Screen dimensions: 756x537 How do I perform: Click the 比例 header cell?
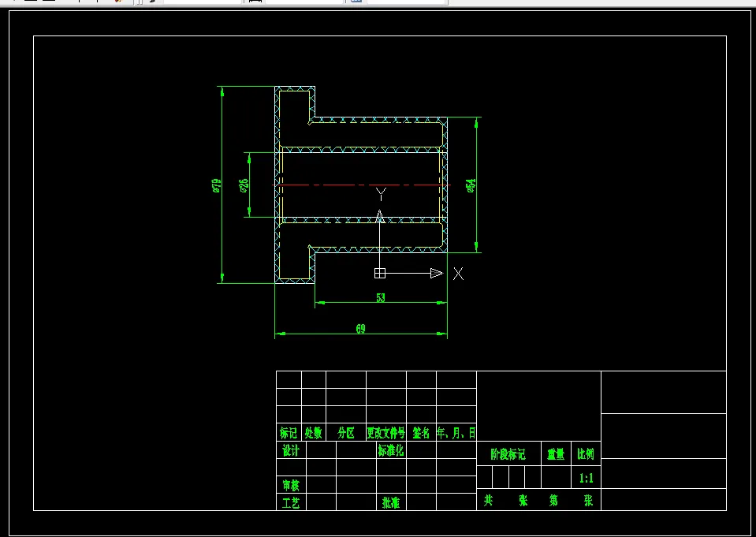(x=586, y=454)
